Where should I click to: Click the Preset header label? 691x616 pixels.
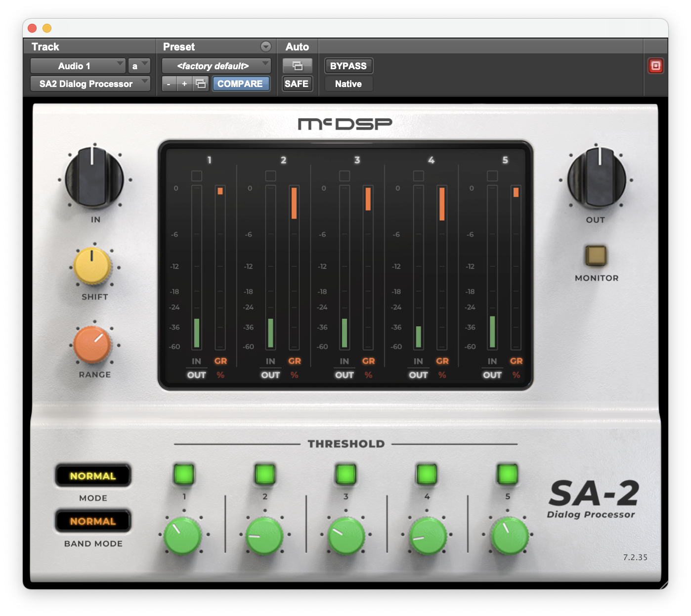pos(179,46)
